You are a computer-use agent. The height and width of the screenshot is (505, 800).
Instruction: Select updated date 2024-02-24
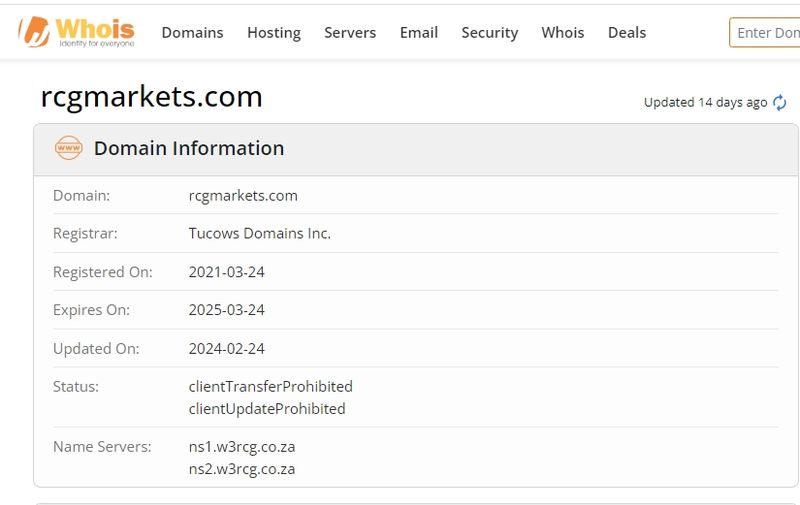tap(227, 349)
